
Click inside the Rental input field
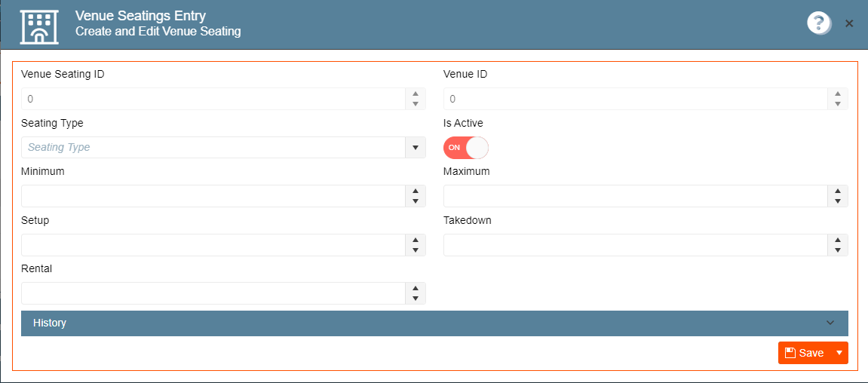213,293
